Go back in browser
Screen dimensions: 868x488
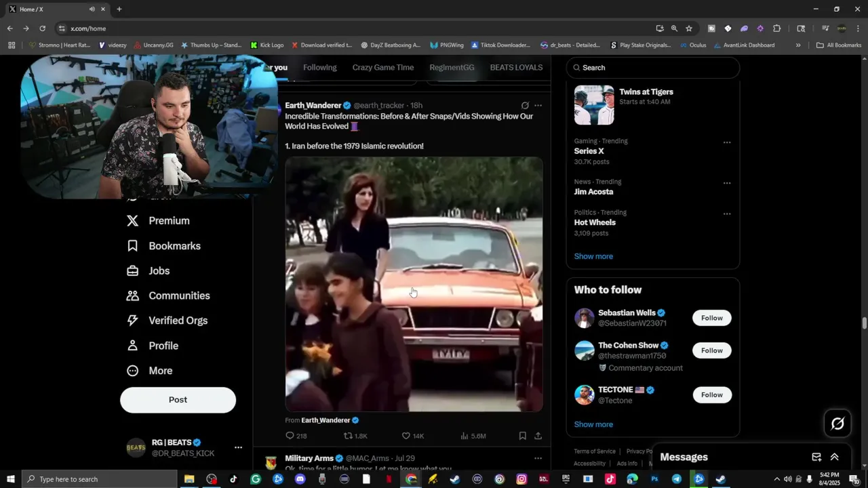pyautogui.click(x=9, y=28)
